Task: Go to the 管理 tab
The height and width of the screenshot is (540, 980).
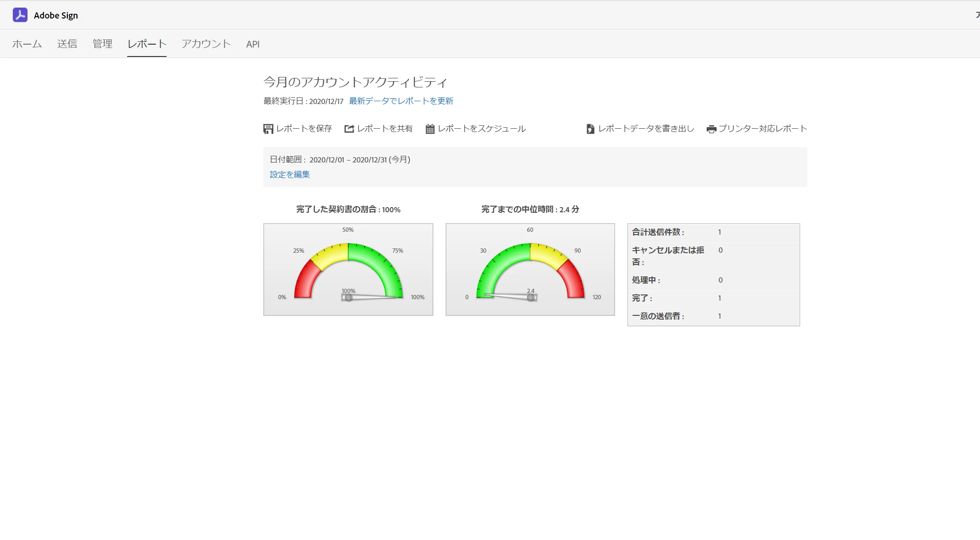Action: [103, 44]
